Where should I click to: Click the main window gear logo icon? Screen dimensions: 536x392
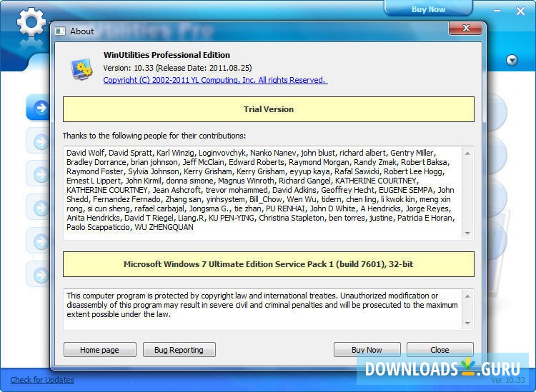(x=31, y=21)
